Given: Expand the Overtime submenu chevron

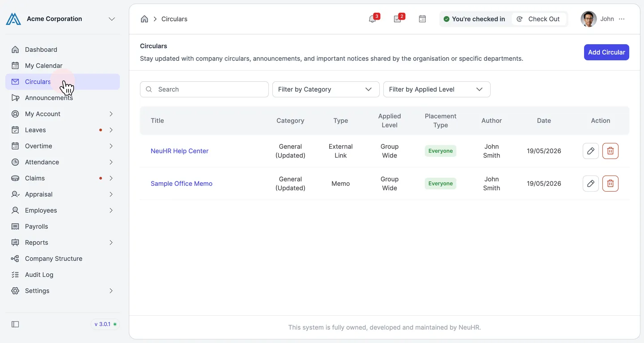Looking at the screenshot, I should pyautogui.click(x=111, y=146).
